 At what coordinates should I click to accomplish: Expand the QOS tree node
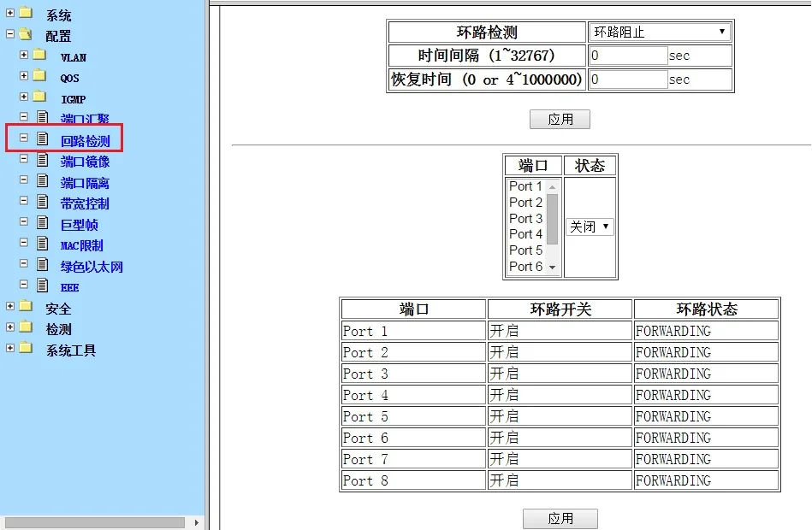tap(24, 75)
